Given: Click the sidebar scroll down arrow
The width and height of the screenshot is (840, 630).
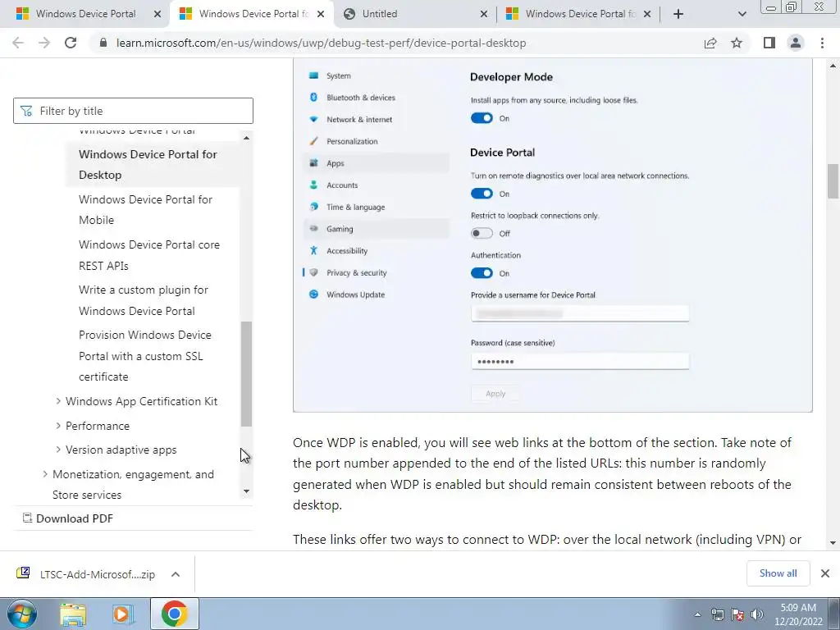Looking at the screenshot, I should (246, 491).
